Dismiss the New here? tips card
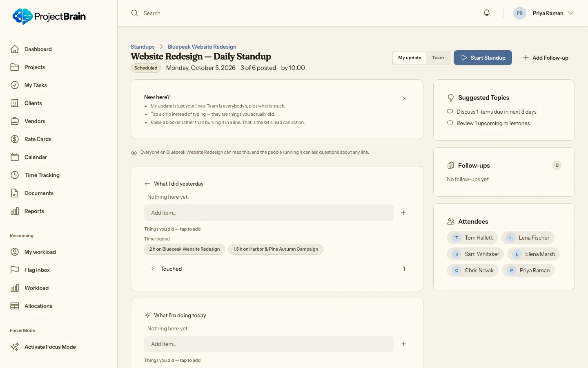Viewport: 588px width, 368px height. 404,99
